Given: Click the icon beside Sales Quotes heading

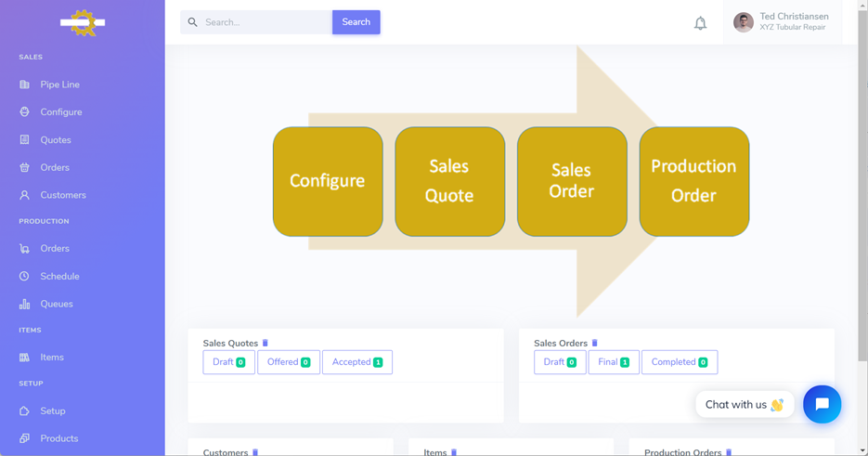Looking at the screenshot, I should 266,343.
